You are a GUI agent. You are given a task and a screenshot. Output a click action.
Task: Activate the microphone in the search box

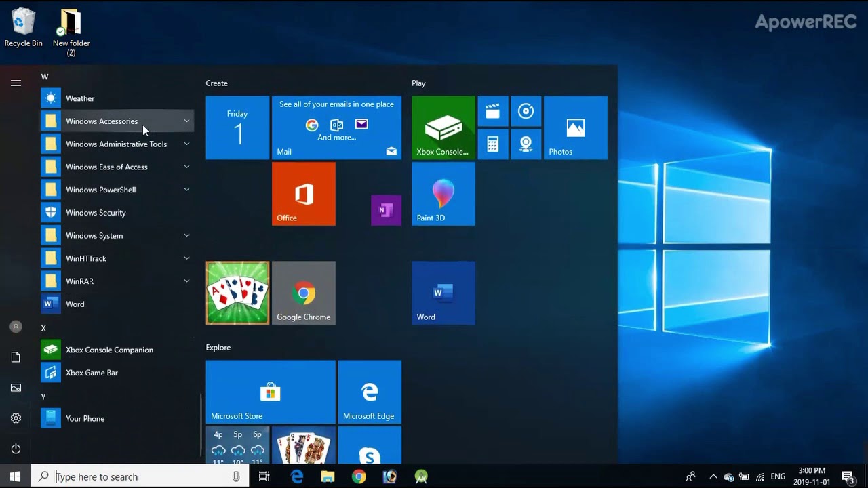tap(236, 476)
